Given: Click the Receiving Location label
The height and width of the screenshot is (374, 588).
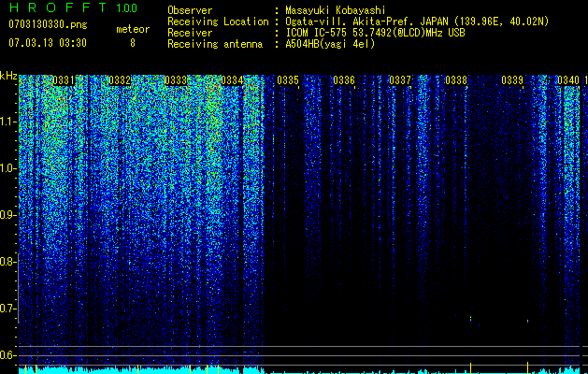Looking at the screenshot, I should 218,22.
